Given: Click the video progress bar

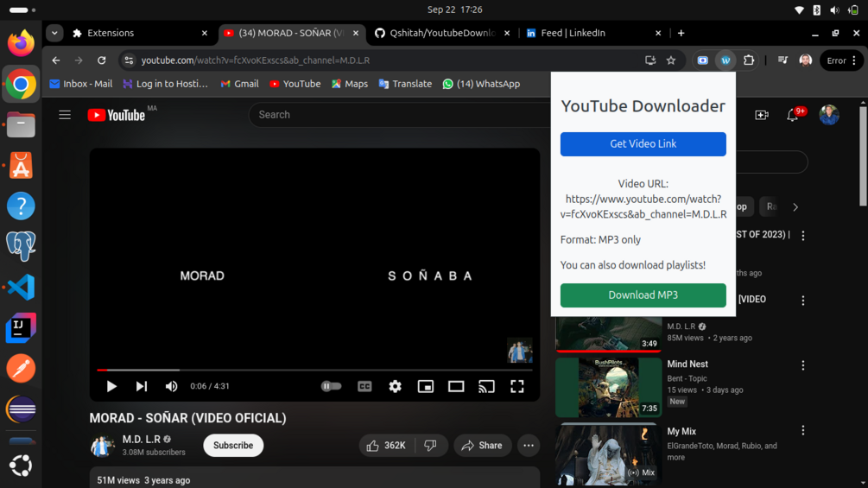Looking at the screenshot, I should point(314,370).
